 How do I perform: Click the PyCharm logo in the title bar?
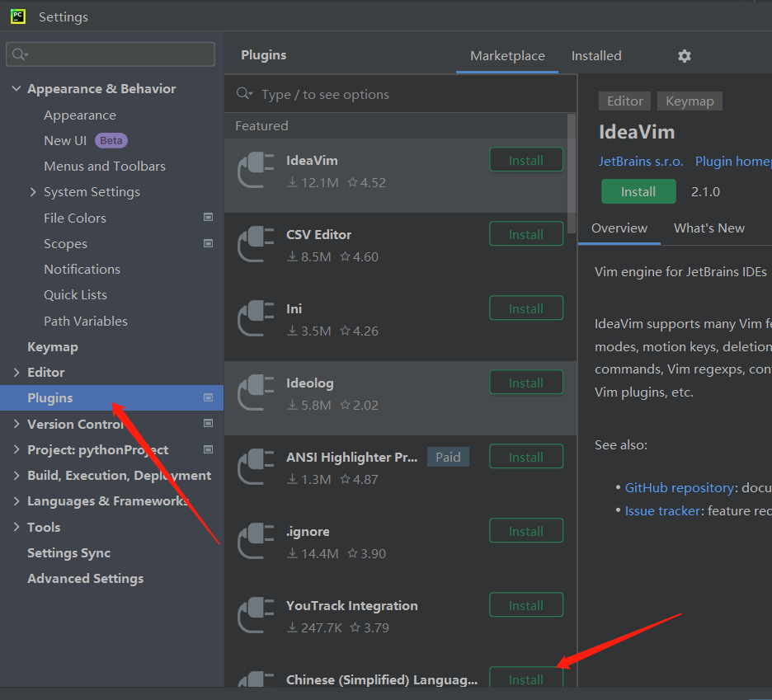(17, 16)
